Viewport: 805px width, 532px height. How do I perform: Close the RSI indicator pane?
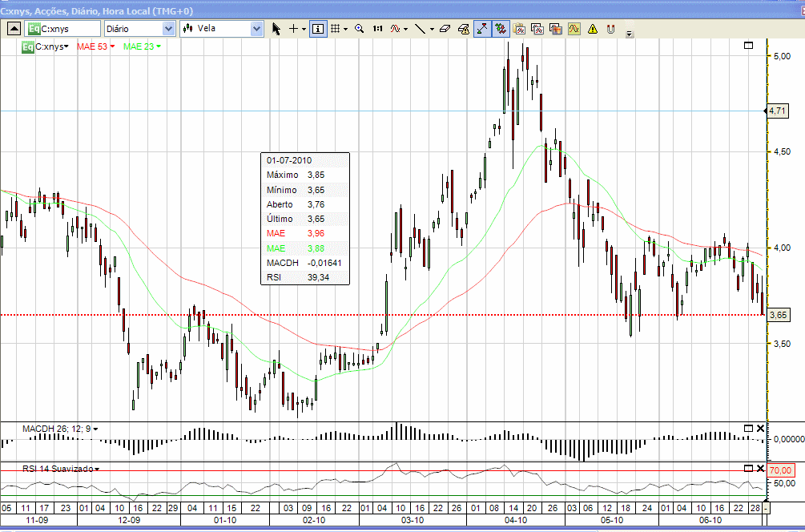tap(760, 468)
